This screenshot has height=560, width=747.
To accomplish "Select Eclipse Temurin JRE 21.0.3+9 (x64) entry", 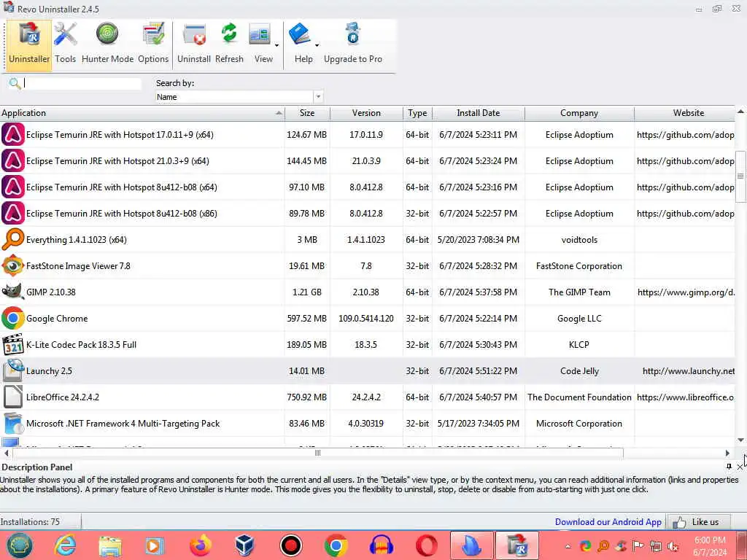I will 368,161.
